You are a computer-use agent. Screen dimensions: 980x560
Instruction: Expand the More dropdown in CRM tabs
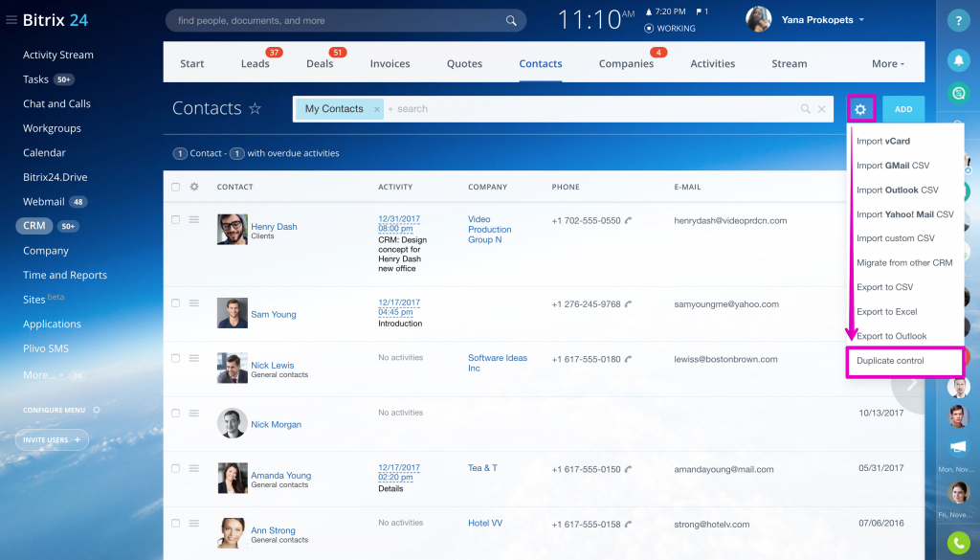click(x=887, y=64)
